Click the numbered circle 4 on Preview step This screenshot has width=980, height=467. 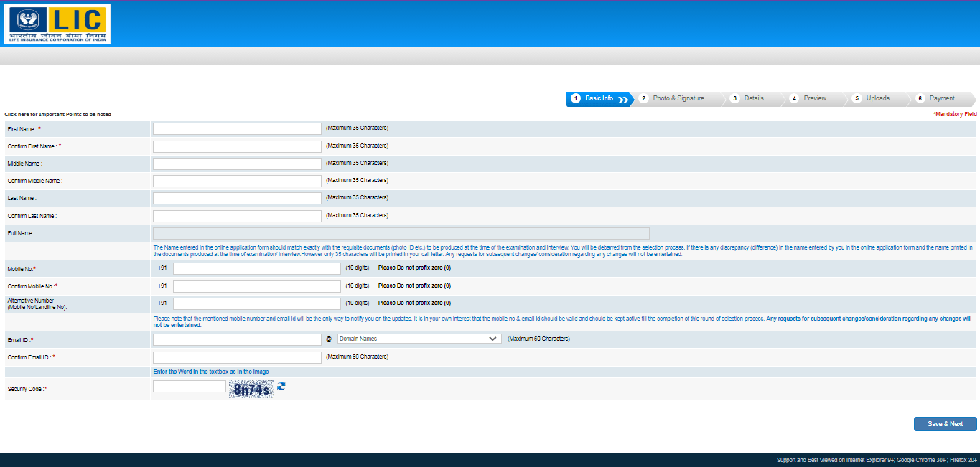click(794, 98)
